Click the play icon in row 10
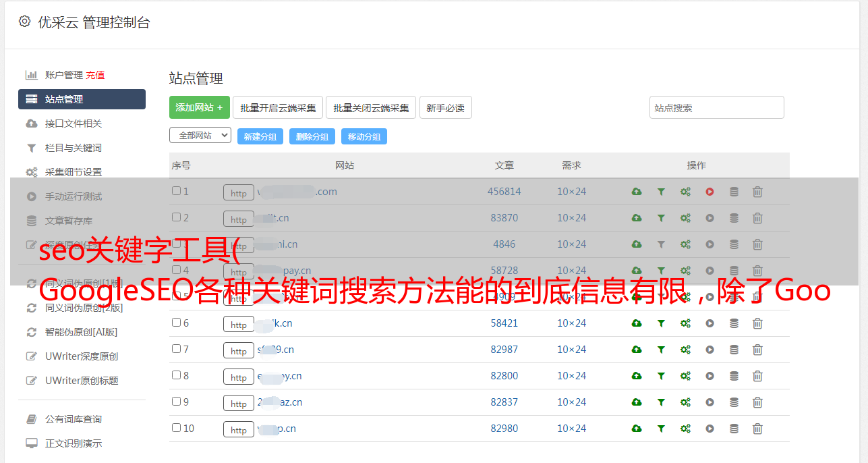This screenshot has width=868, height=463. [710, 429]
